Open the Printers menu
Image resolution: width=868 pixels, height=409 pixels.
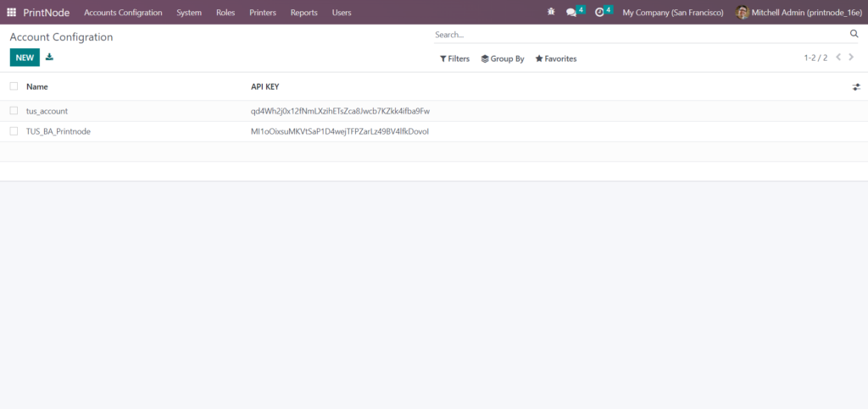tap(263, 12)
